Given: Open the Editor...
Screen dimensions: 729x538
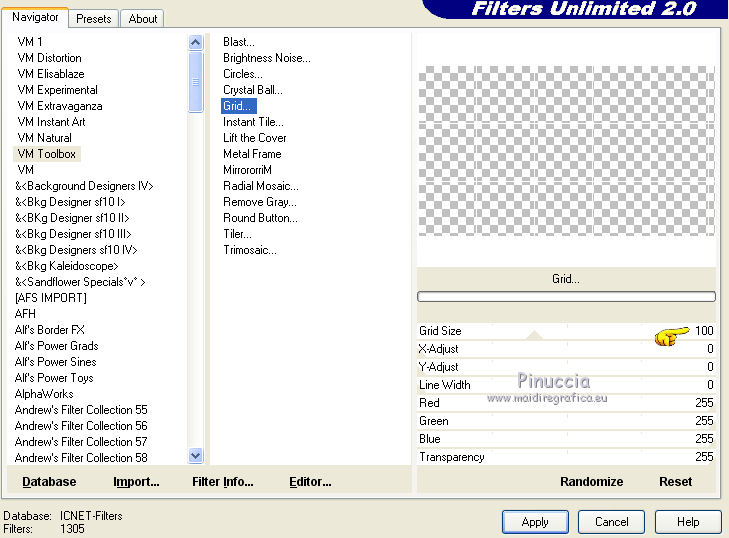Looking at the screenshot, I should 310,482.
